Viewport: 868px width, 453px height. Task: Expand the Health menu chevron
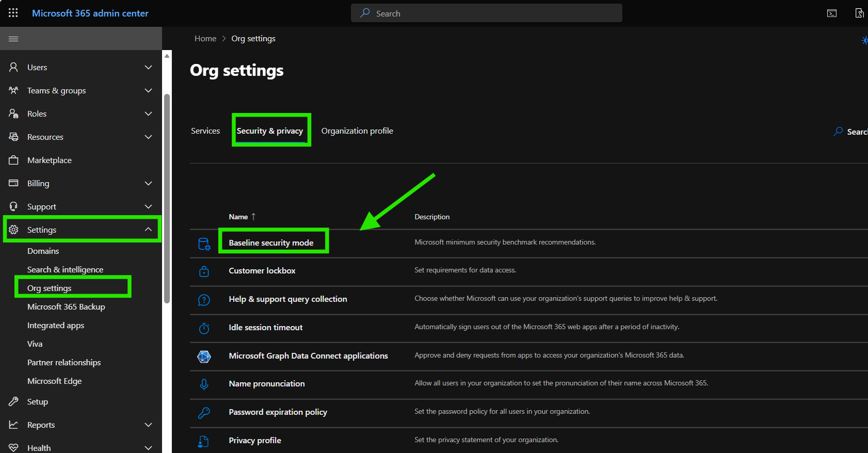pos(149,448)
